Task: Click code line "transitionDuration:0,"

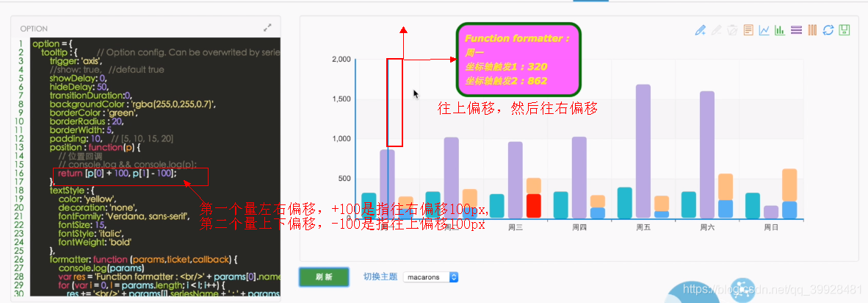Action: (x=90, y=96)
